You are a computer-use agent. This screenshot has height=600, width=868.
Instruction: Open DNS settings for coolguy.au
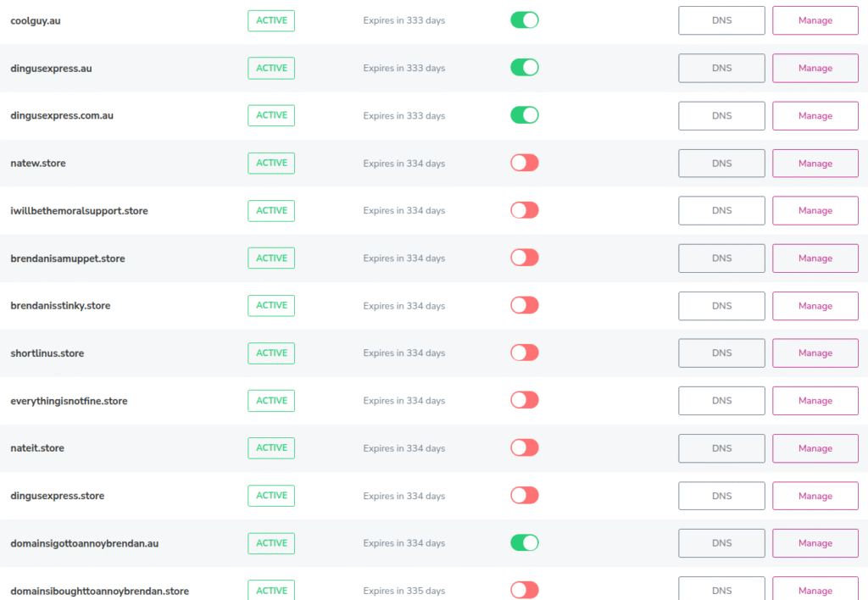[x=721, y=20]
